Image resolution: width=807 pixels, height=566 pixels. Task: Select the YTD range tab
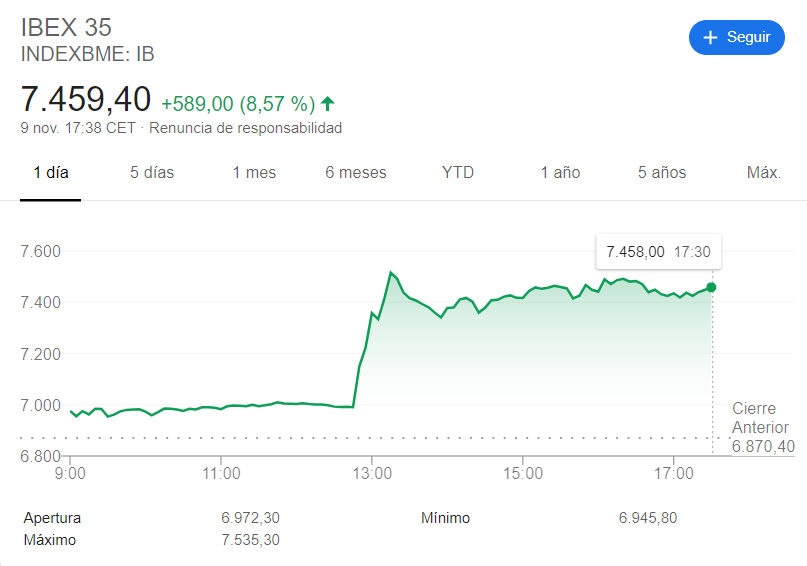pyautogui.click(x=458, y=172)
